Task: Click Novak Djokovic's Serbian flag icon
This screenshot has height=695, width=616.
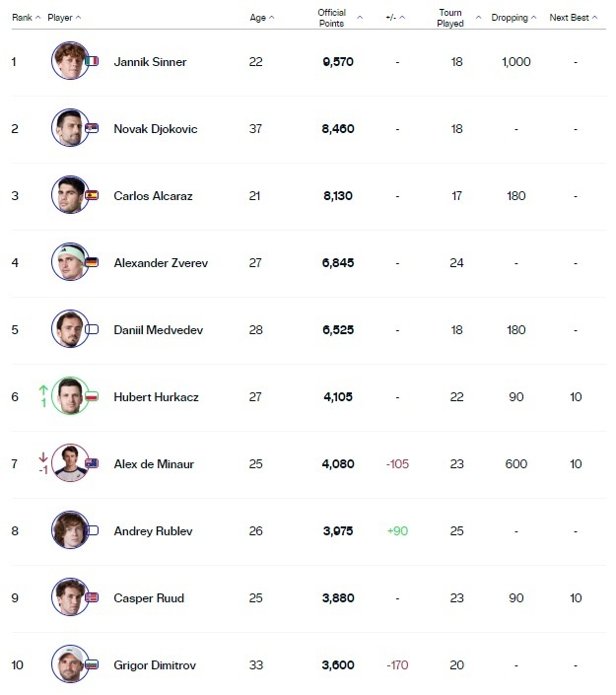Action: pyautogui.click(x=93, y=129)
